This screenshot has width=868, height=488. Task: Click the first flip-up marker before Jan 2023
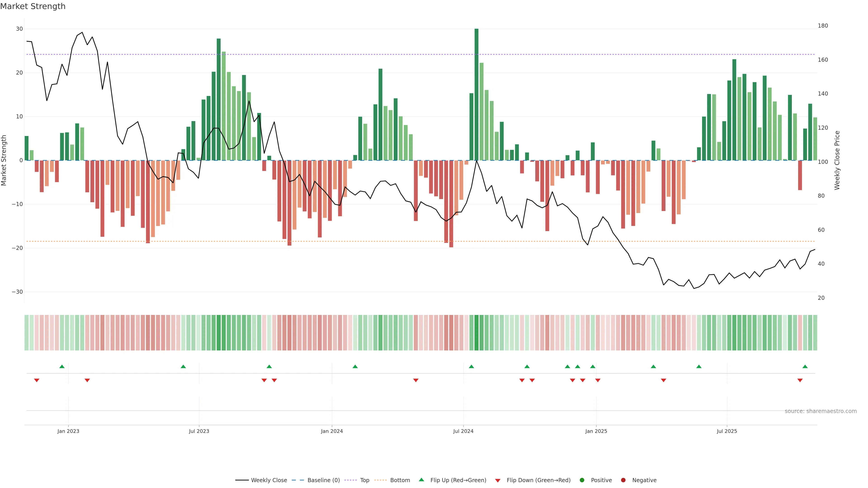pyautogui.click(x=62, y=366)
